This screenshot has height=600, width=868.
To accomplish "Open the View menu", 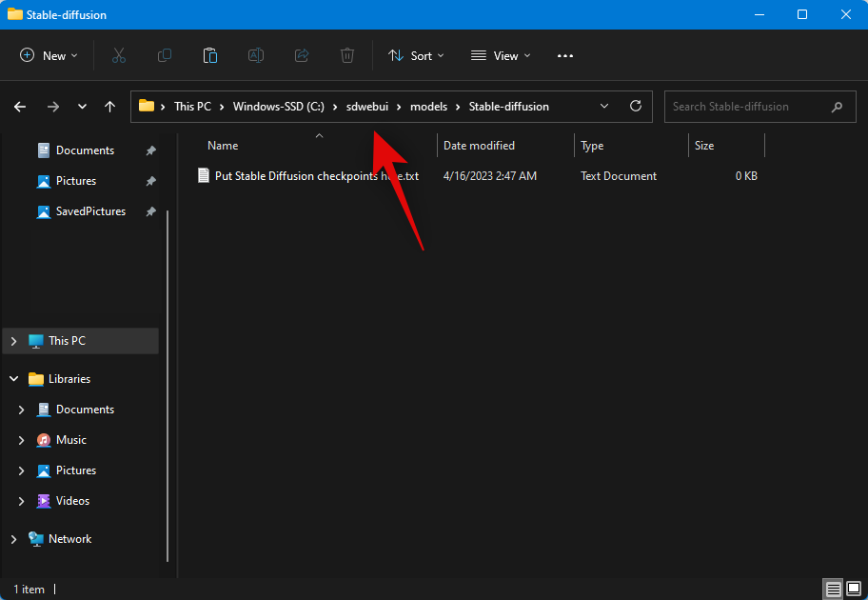I will click(x=501, y=56).
